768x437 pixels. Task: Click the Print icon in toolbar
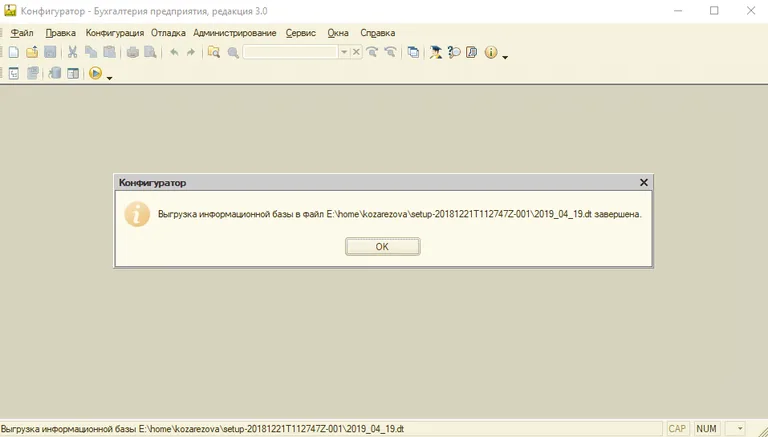coord(132,52)
